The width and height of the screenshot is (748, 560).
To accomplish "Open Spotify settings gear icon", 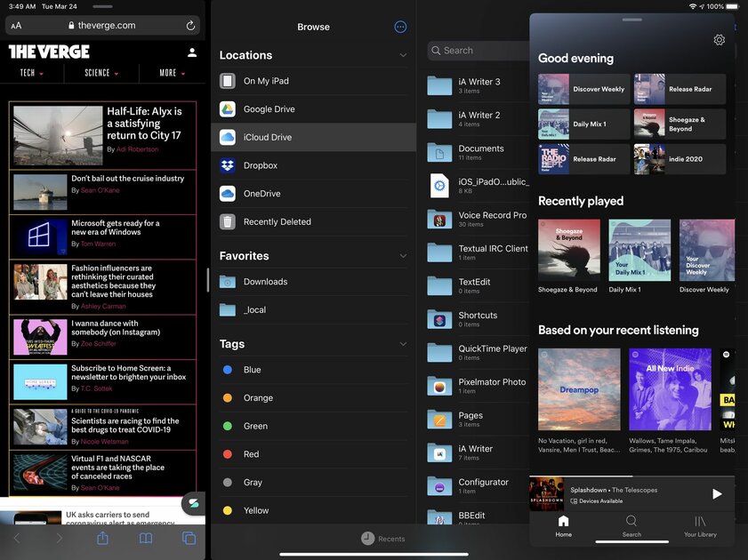I will pos(720,40).
